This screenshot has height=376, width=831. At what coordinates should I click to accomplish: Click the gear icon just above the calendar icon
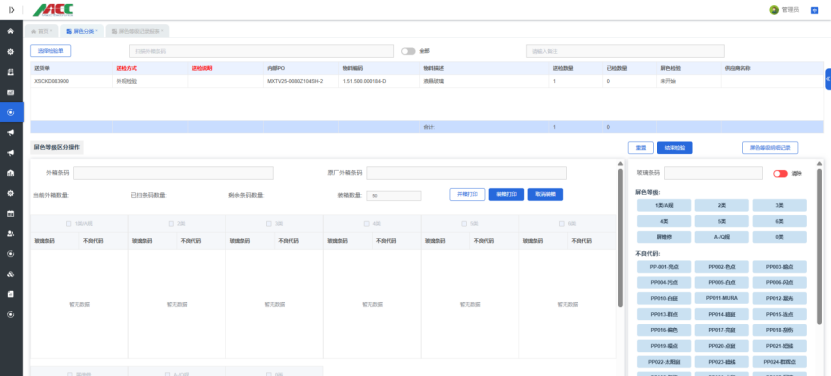[11, 193]
